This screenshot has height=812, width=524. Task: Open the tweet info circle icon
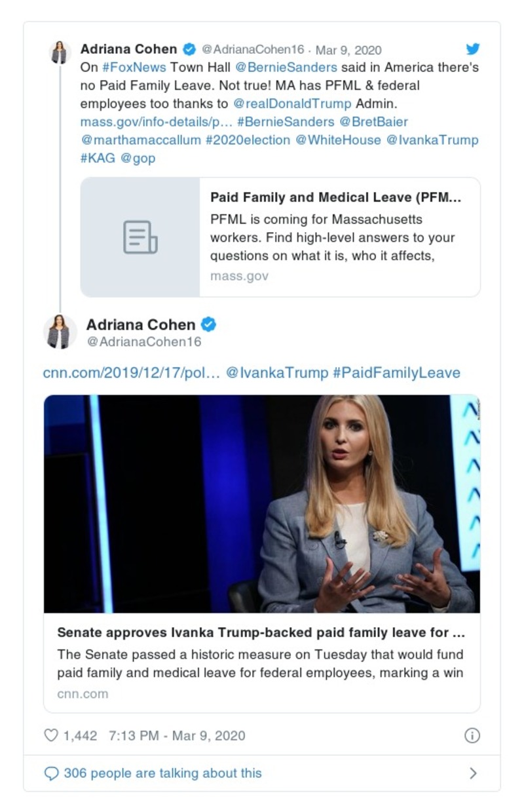472,735
